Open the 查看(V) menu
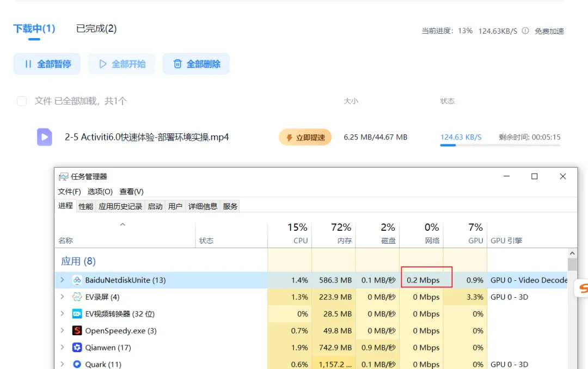Screen dimensions: 588x369 131,192
